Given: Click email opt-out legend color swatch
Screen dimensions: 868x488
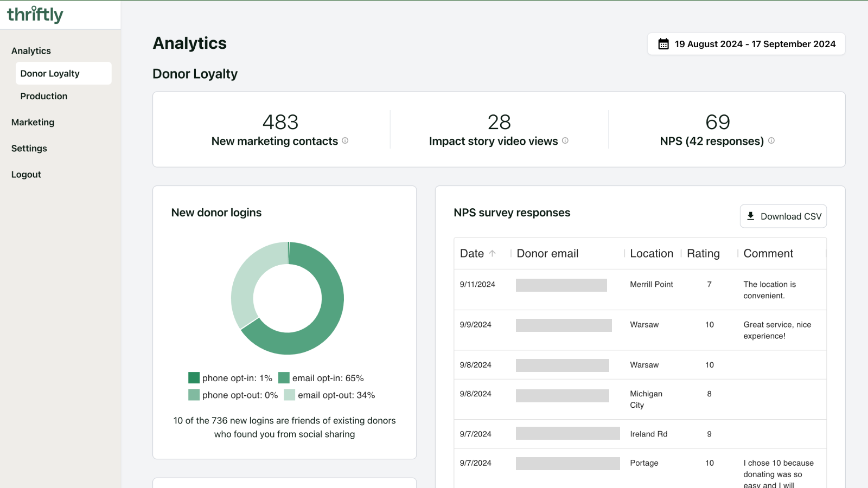Looking at the screenshot, I should click(289, 395).
